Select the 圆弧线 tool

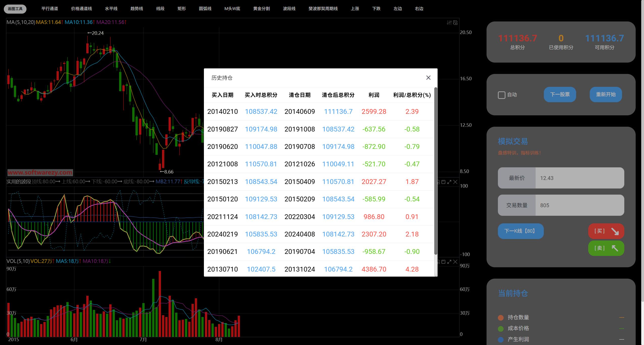tap(205, 9)
